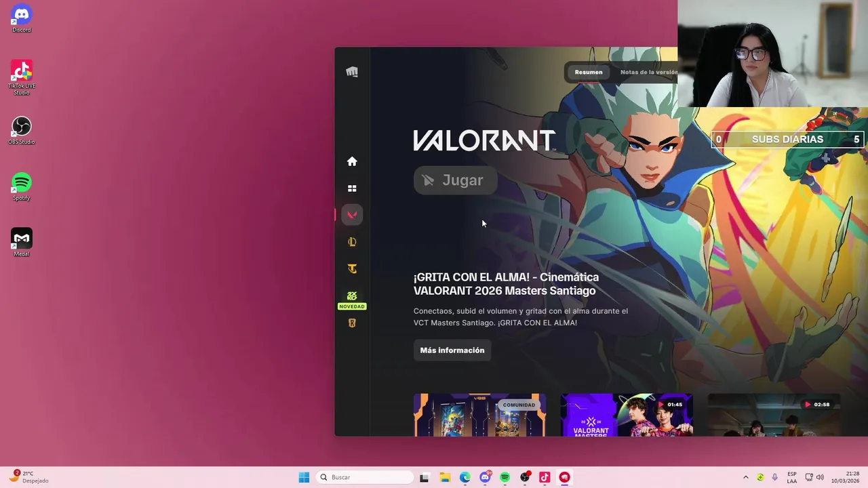Open the network status icon in tray

click(810, 477)
